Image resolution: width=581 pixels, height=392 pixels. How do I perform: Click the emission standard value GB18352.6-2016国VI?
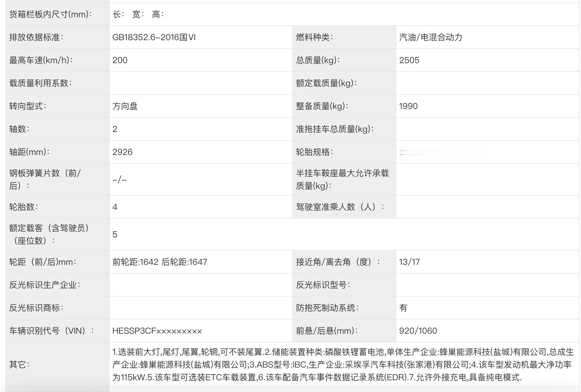[x=154, y=37]
